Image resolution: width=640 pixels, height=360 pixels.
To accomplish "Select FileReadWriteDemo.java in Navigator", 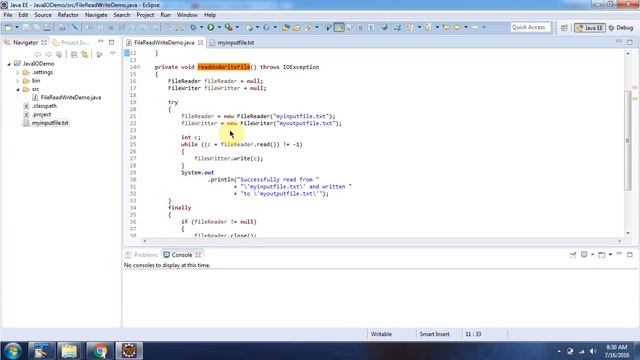I will [x=71, y=98].
